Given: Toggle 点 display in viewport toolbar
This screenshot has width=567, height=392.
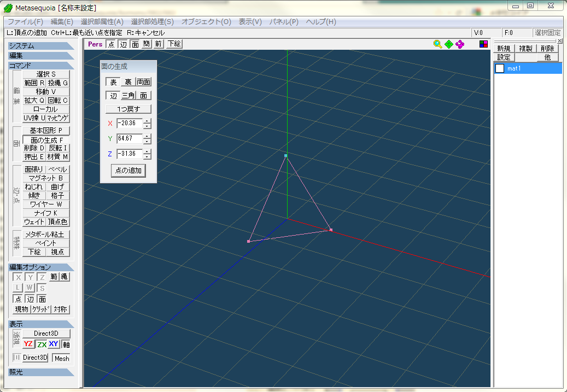Looking at the screenshot, I should (112, 44).
